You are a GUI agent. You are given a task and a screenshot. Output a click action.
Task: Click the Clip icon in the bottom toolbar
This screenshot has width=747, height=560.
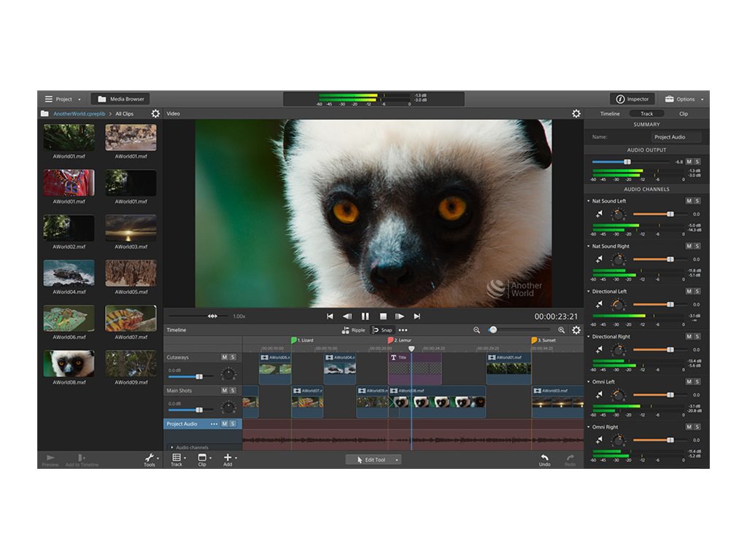tap(201, 458)
